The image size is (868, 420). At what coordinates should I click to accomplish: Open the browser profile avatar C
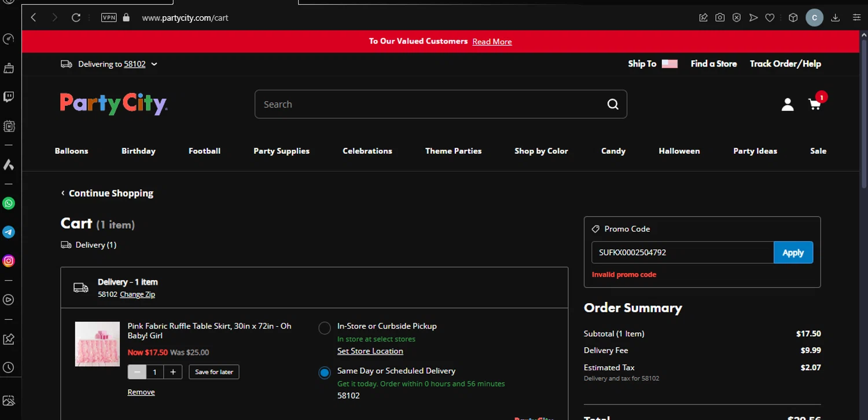point(814,18)
